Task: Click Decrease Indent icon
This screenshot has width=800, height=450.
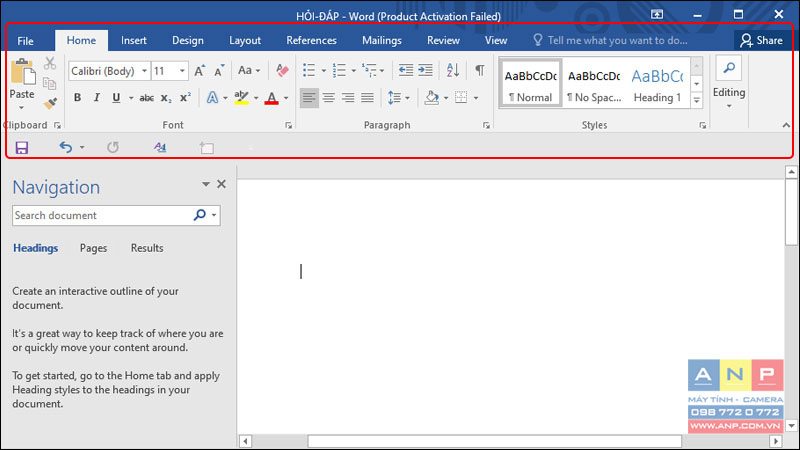Action: (x=406, y=70)
